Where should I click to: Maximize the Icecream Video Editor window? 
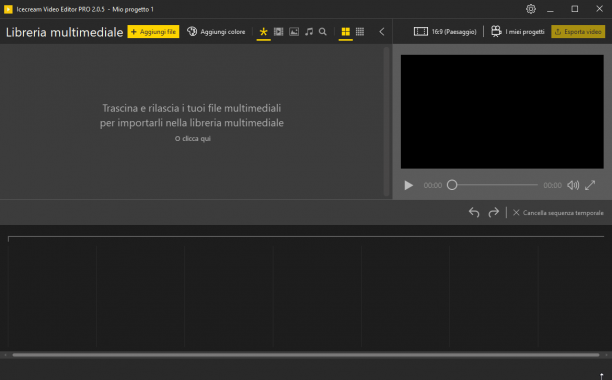click(575, 9)
